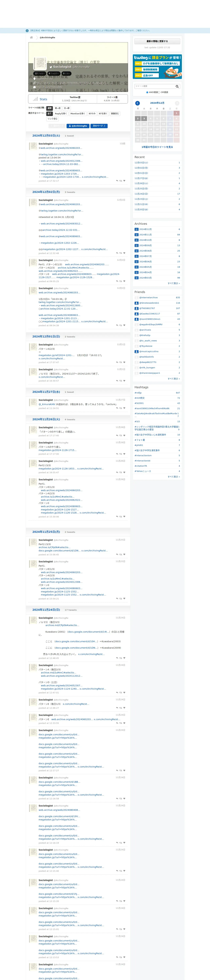Open hashtag #419照文
The width and height of the screenshot is (210, 980).
pyautogui.click(x=140, y=398)
